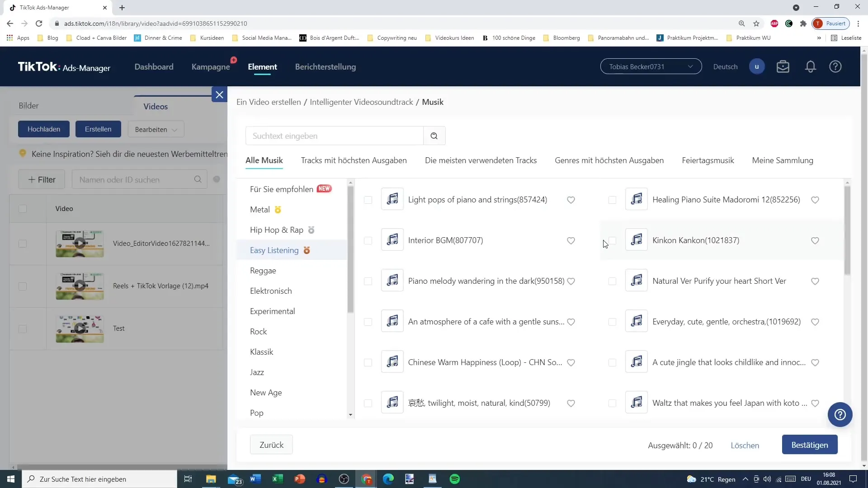
Task: Click the music note icon for Interior BGM
Action: (x=392, y=240)
